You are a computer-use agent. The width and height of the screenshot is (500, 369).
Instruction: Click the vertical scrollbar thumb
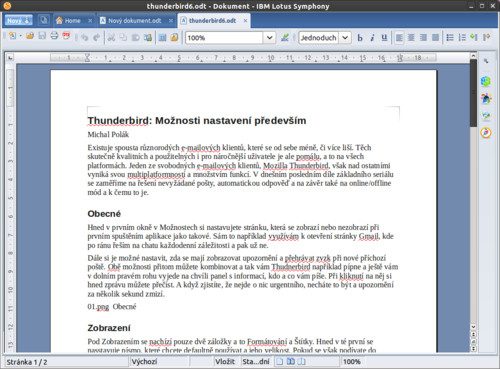pos(473,93)
